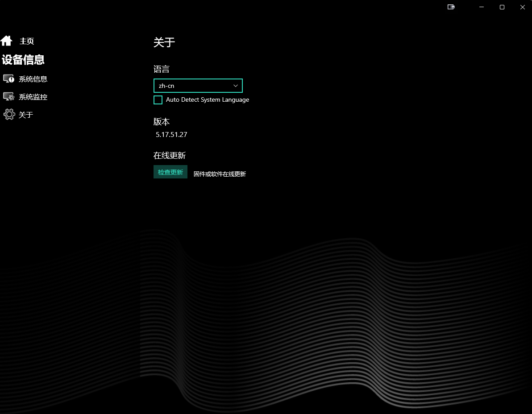The image size is (532, 414).
Task: Navigate to 系统监控 in the sidebar
Action: pyautogui.click(x=33, y=96)
